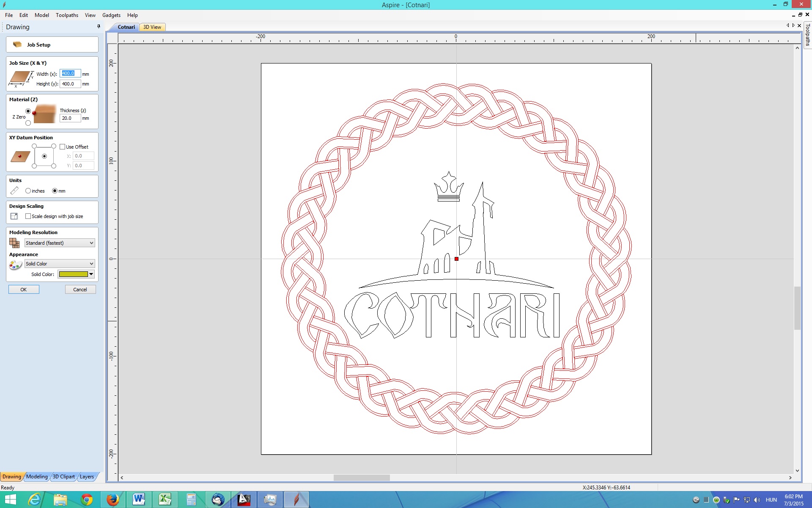Click the Job Size X/Y diagram icon

point(21,79)
